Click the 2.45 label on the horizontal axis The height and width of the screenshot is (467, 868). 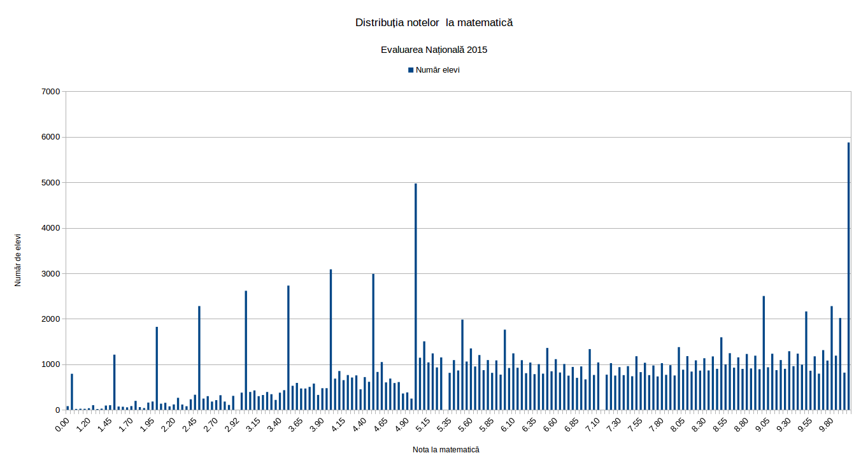coord(190,425)
